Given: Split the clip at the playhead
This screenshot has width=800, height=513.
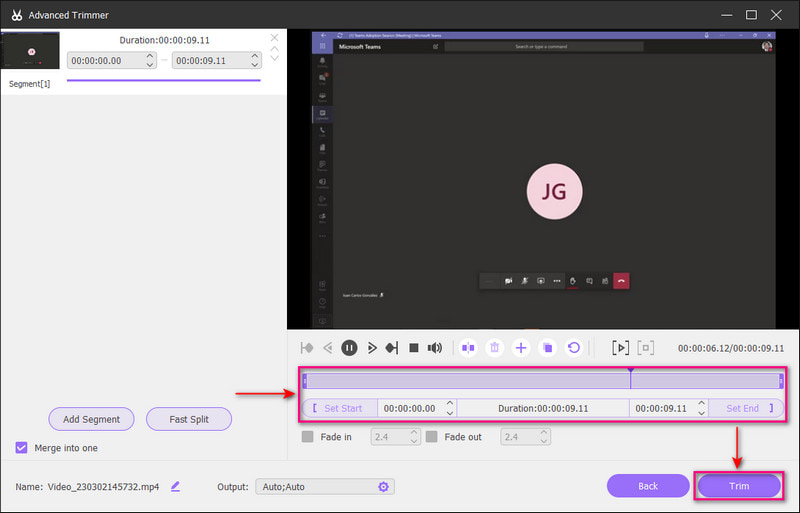Looking at the screenshot, I should [468, 348].
